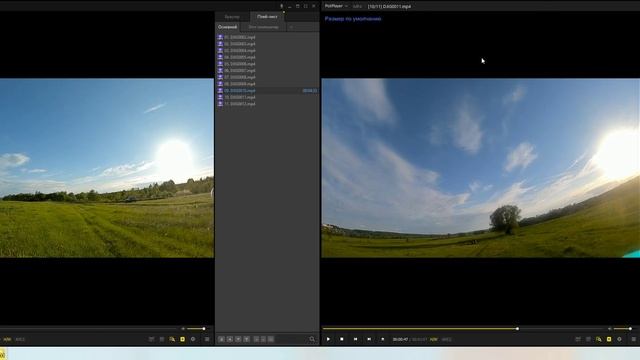Screen dimensions: 640x360
Task: Click yellow magnifier screen icon in right player
Action: tap(598, 339)
